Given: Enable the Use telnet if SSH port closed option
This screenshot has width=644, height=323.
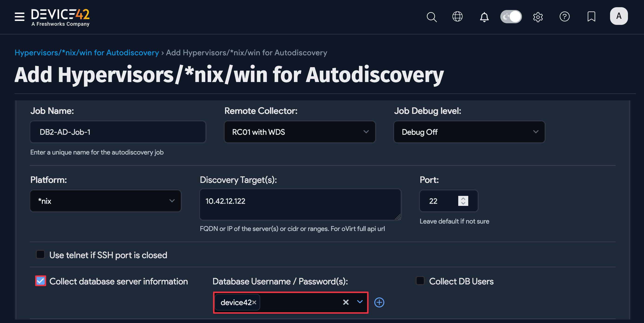Looking at the screenshot, I should [x=40, y=254].
